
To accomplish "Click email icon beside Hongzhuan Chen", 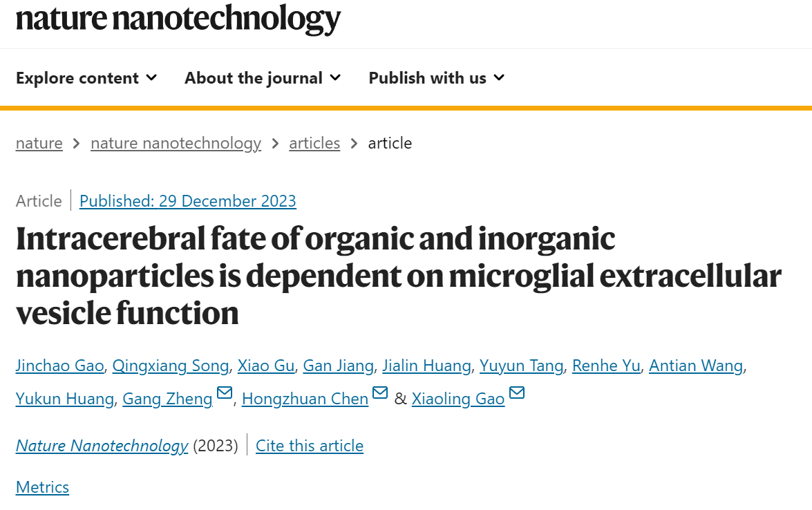I will click(x=380, y=393).
